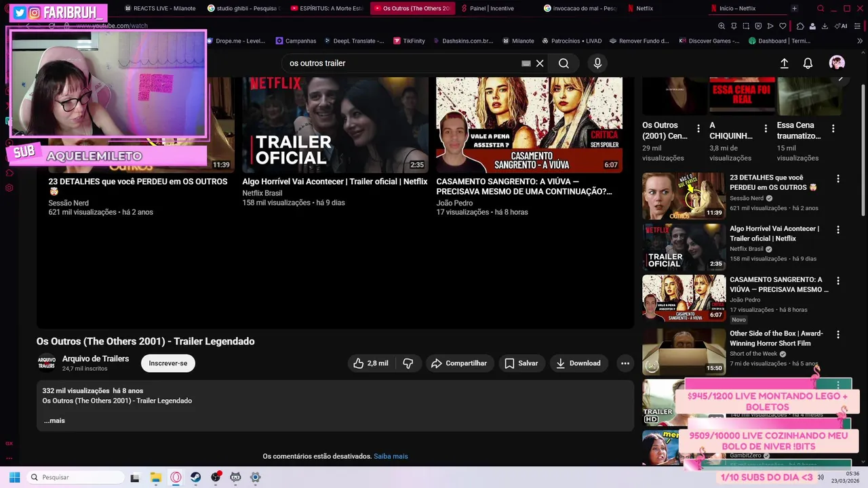Screen dimensions: 868x488
Task: Open File Explorer from taskbar
Action: coord(155,477)
